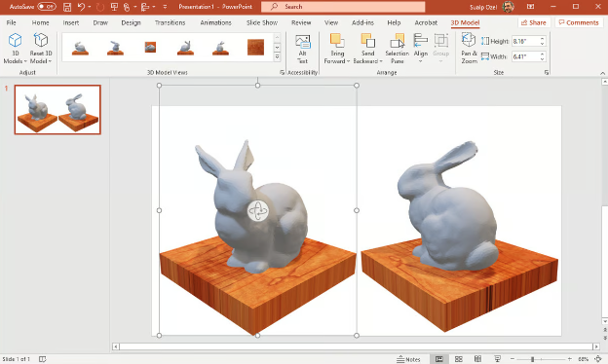Click the 3D rotate handle on the bunny
The height and width of the screenshot is (364, 608).
coord(257,211)
